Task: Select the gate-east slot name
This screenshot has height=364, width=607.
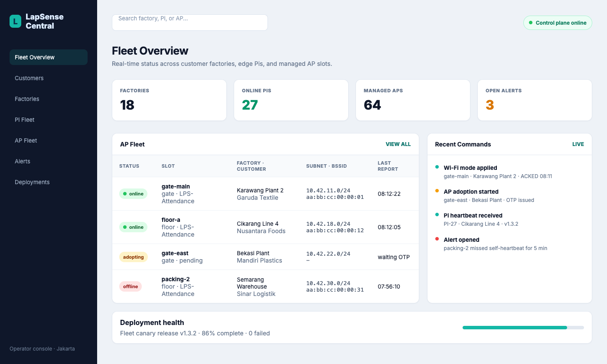Action: coord(175,253)
